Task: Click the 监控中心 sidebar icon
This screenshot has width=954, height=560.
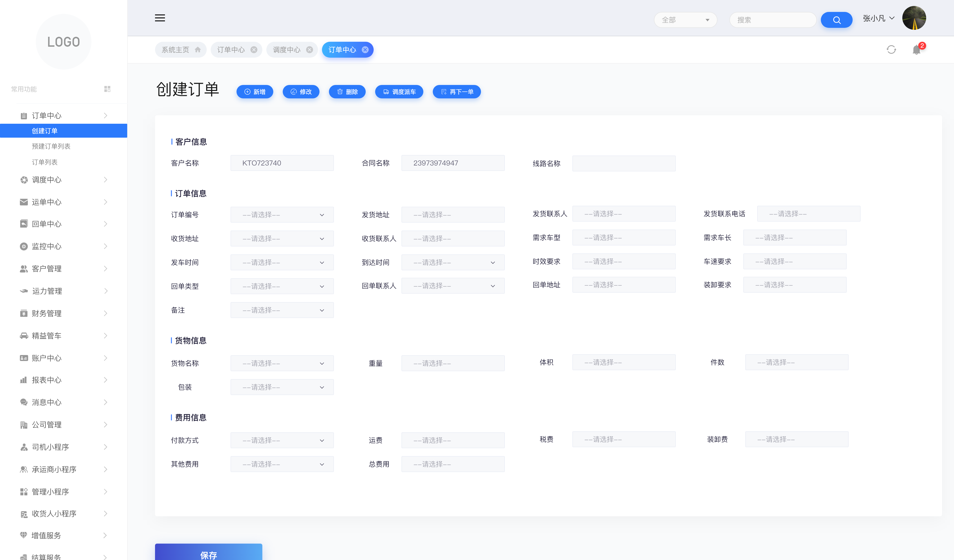Action: click(x=23, y=246)
